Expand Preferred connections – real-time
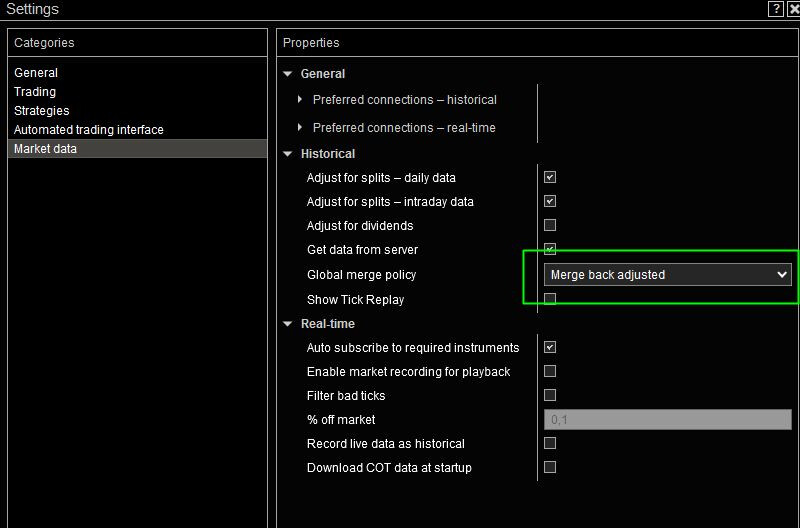The height and width of the screenshot is (528, 800). 300,128
